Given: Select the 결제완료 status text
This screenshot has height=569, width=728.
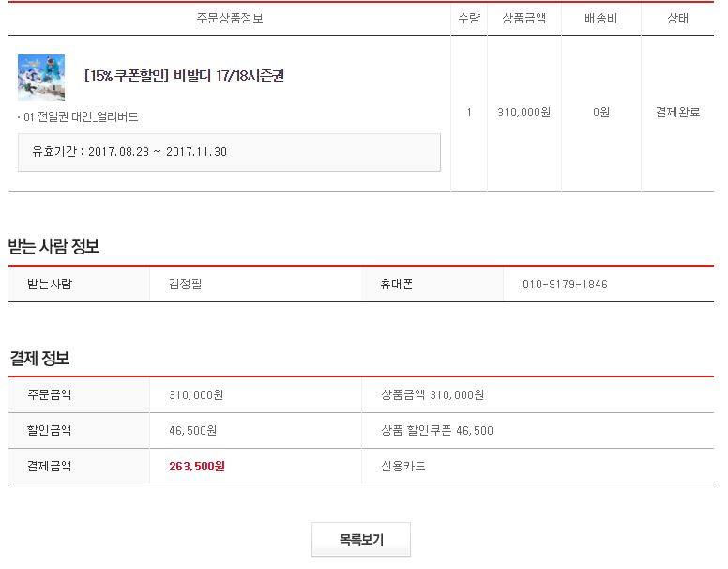Looking at the screenshot, I should [x=677, y=112].
